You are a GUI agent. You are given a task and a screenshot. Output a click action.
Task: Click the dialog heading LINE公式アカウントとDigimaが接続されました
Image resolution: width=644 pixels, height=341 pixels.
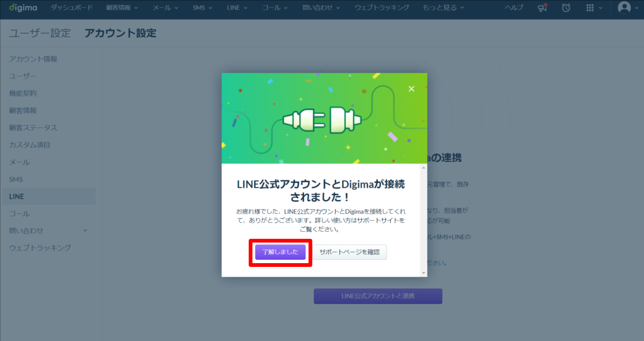click(x=321, y=191)
